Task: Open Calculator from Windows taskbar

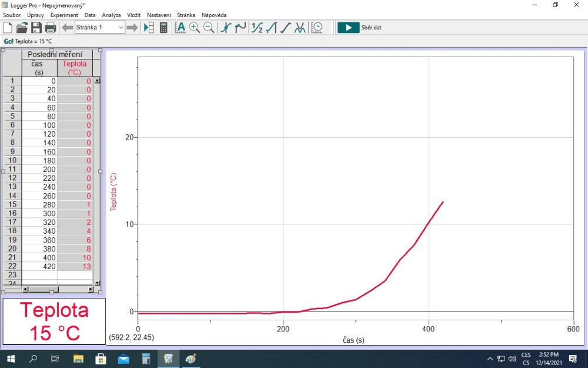Action: [146, 359]
